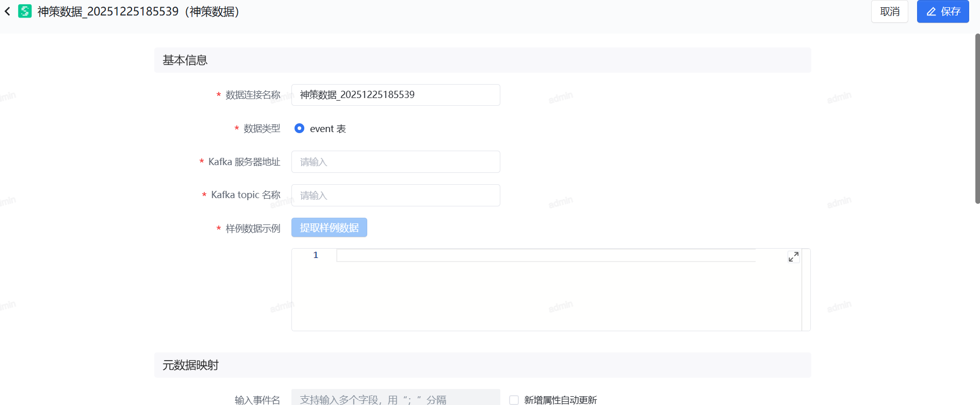The image size is (980, 405).
Task: Focus the Kafka 服务器地址 input
Action: 396,162
